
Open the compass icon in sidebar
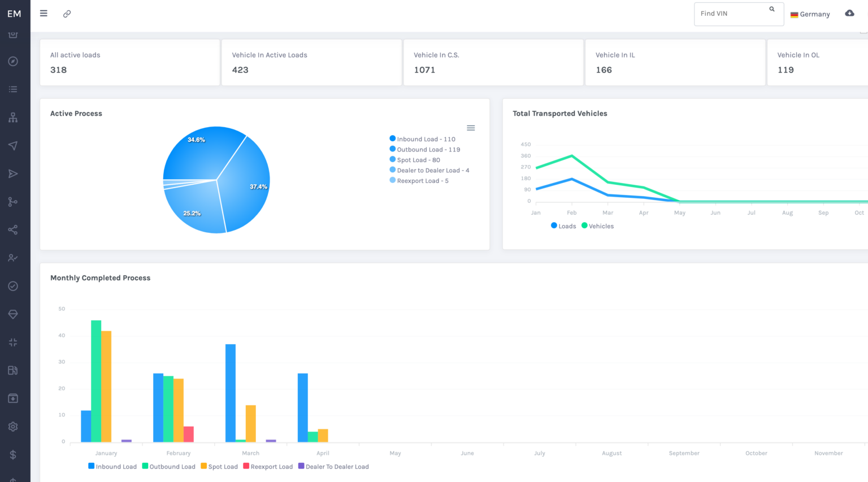pyautogui.click(x=13, y=61)
